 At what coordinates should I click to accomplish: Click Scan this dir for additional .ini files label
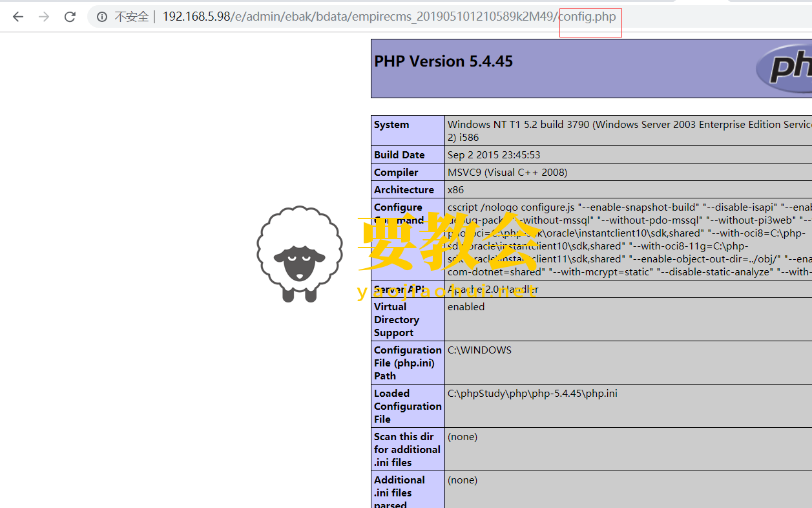[407, 450]
